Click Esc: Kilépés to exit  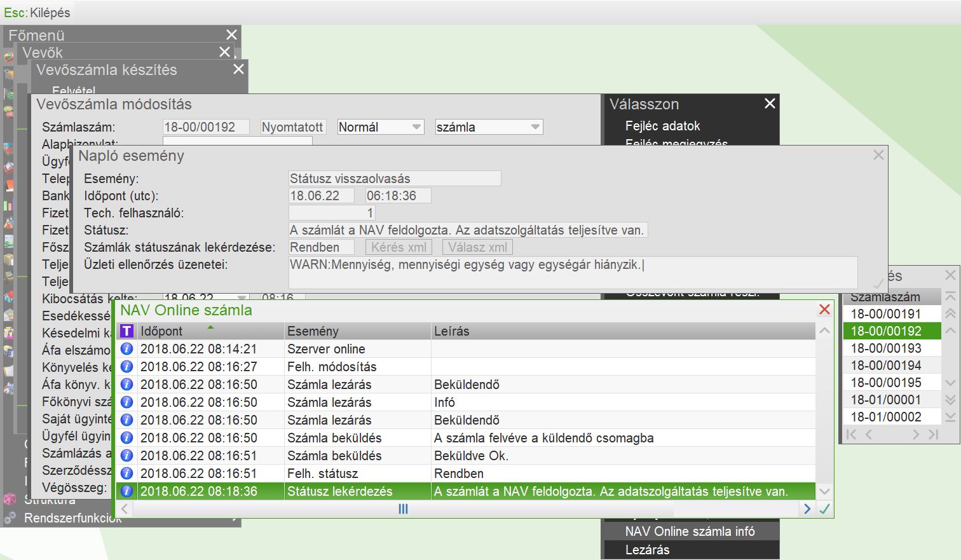click(37, 13)
